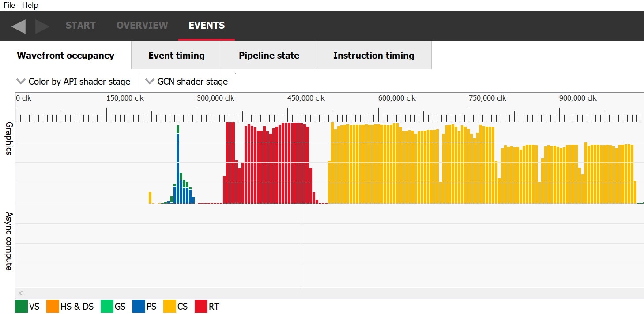Screen dimensions: 644x314
Task: Click the light green GS legend swatch
Action: coord(107,307)
